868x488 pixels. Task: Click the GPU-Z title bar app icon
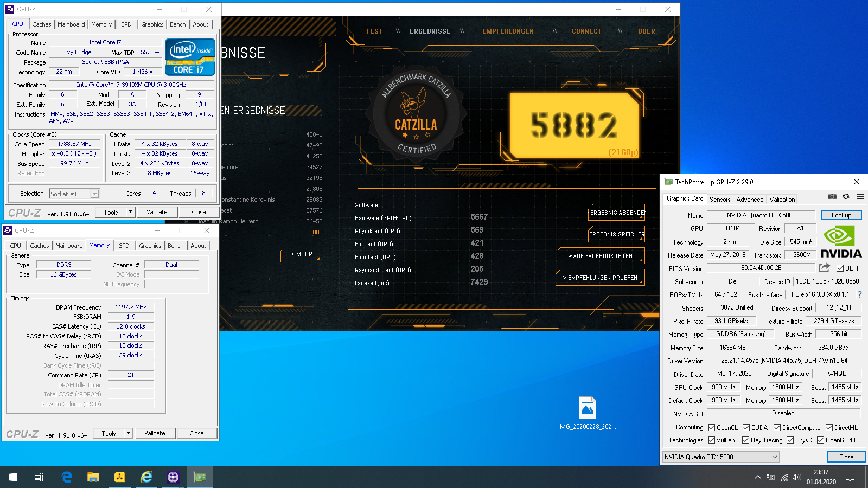coord(669,182)
